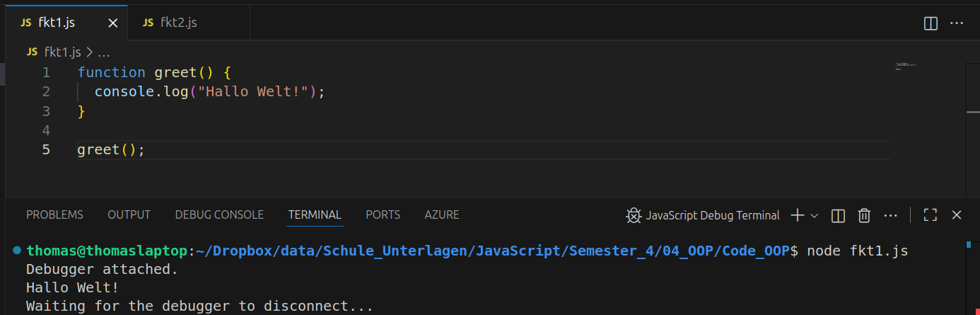Create a new terminal with plus icon
Viewport: 980px width, 315px height.
pyautogui.click(x=797, y=215)
